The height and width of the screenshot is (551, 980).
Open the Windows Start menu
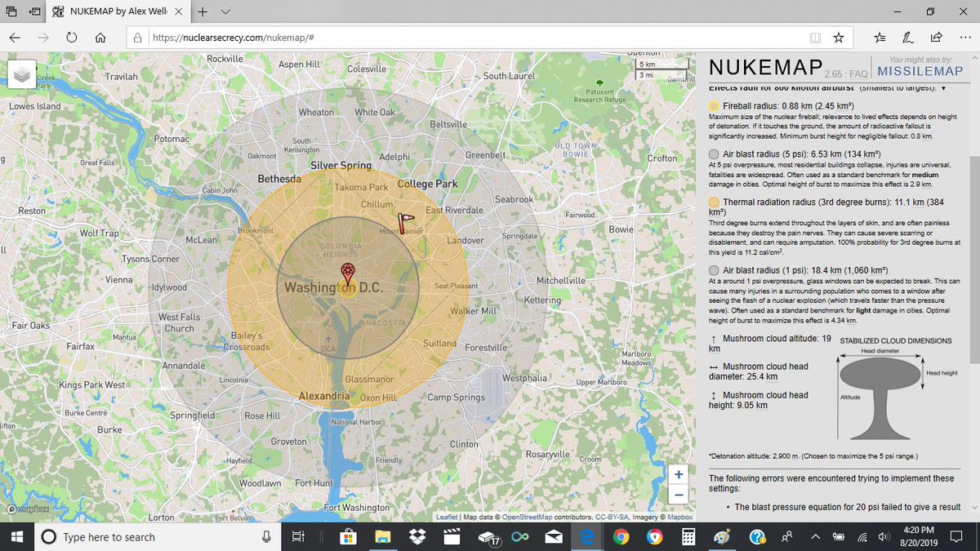click(16, 537)
